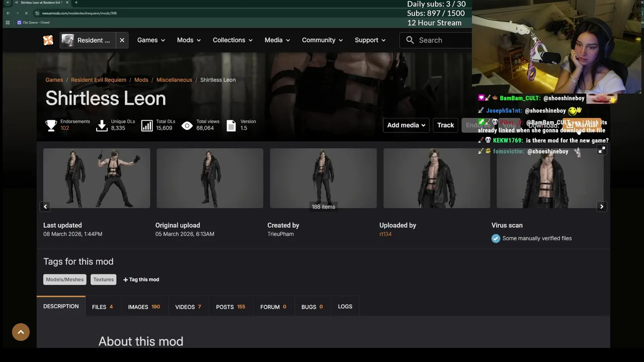Click the Endorsements trophy icon

click(51, 125)
